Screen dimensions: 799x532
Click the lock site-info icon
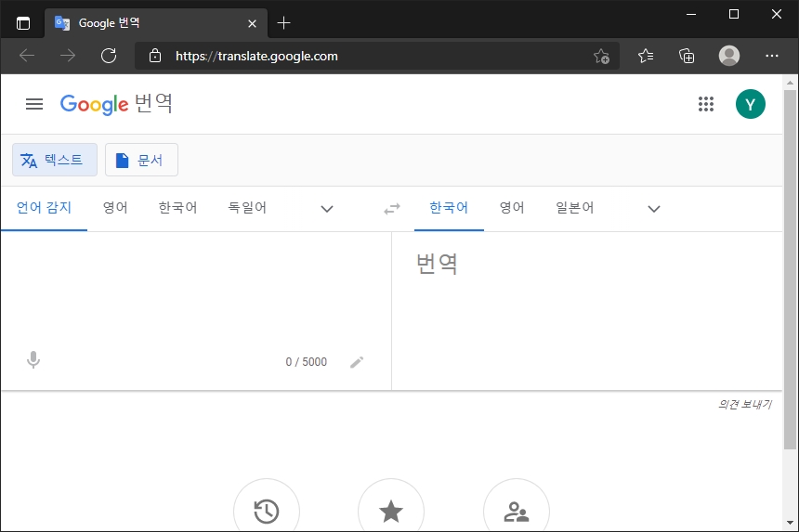155,56
